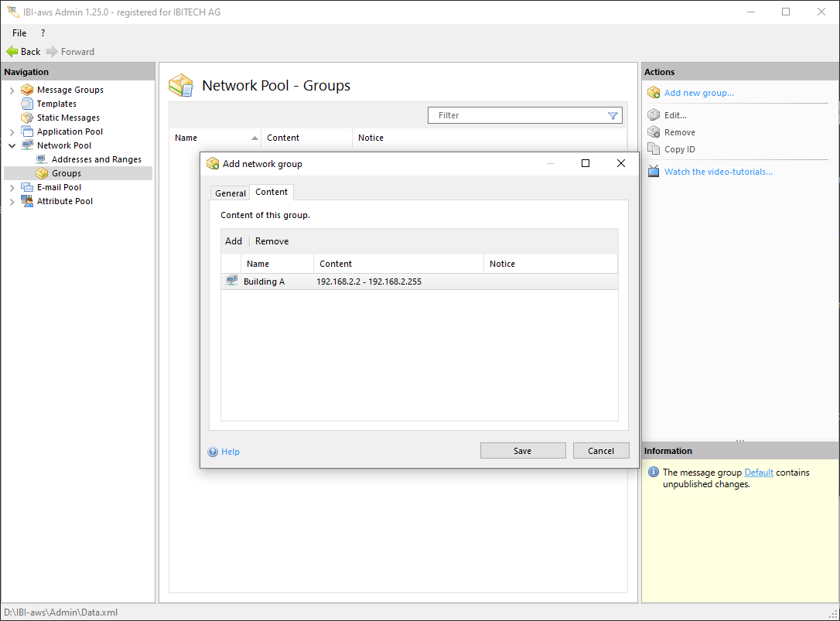Click the filter funnel icon

click(613, 115)
